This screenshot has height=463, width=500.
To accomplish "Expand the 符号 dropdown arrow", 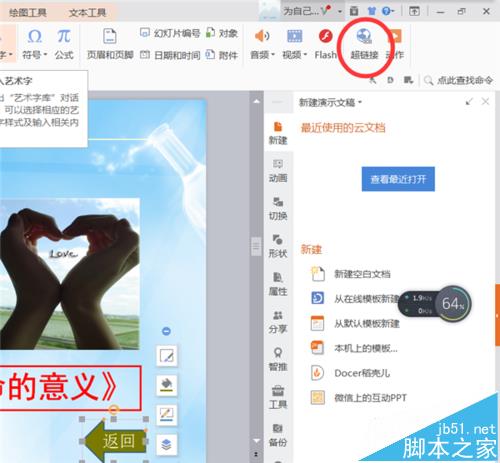I will coord(45,55).
